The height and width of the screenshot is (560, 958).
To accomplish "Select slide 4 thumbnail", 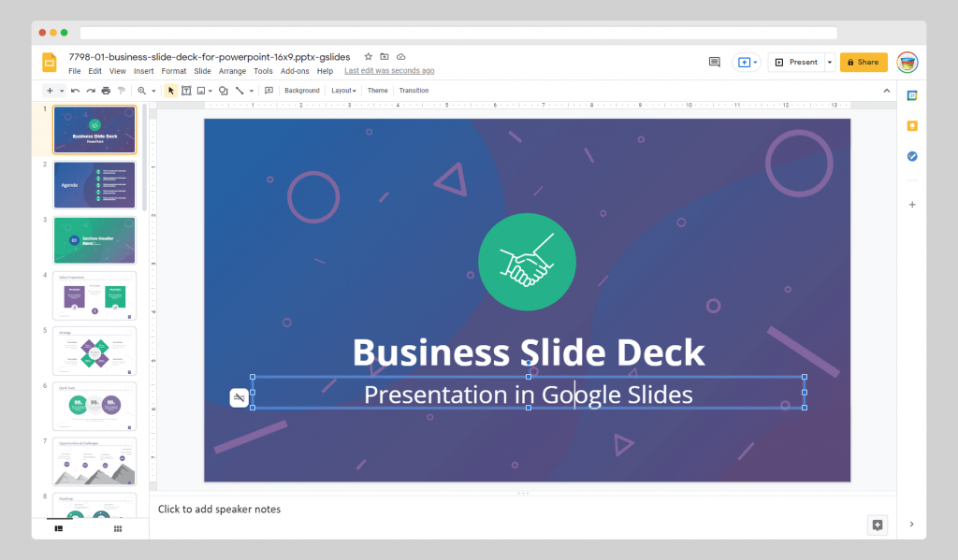I will (94, 295).
